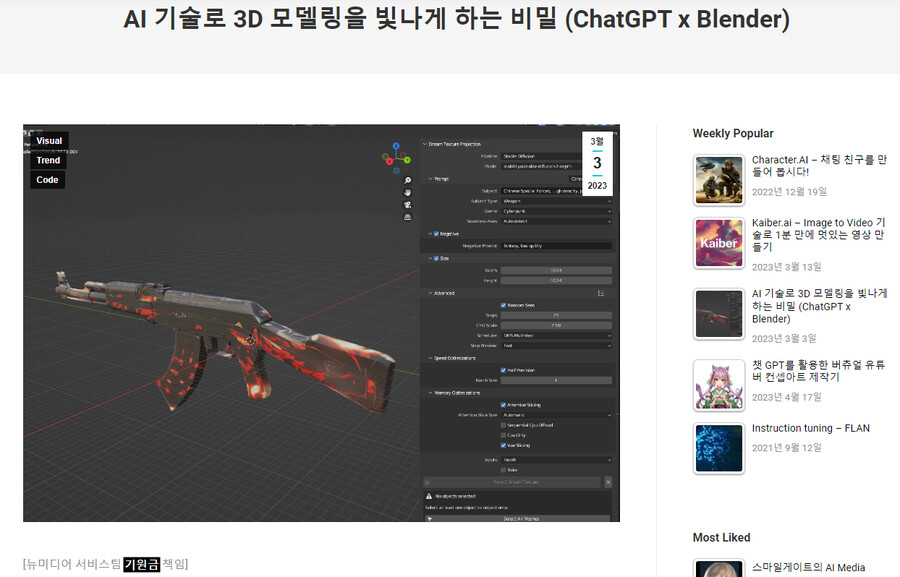Toggle the camera view icon
The height and width of the screenshot is (577, 900).
point(408,204)
